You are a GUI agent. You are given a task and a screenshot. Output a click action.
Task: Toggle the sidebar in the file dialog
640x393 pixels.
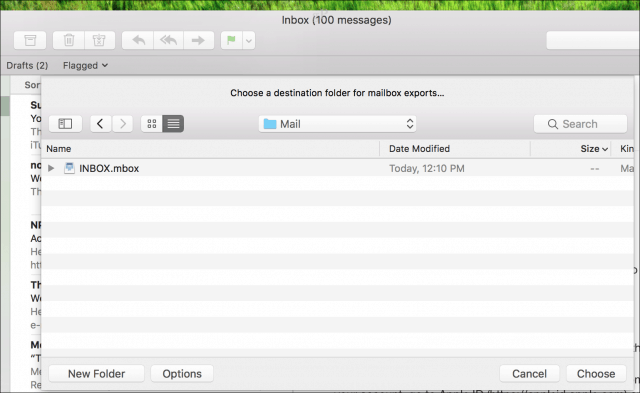tap(65, 124)
